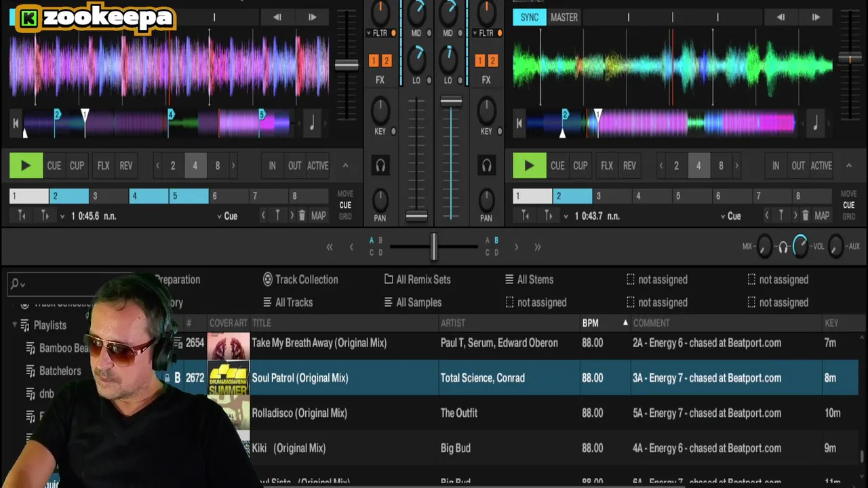
Task: Trigger hotcue 4 on left deck
Action: coord(149,197)
